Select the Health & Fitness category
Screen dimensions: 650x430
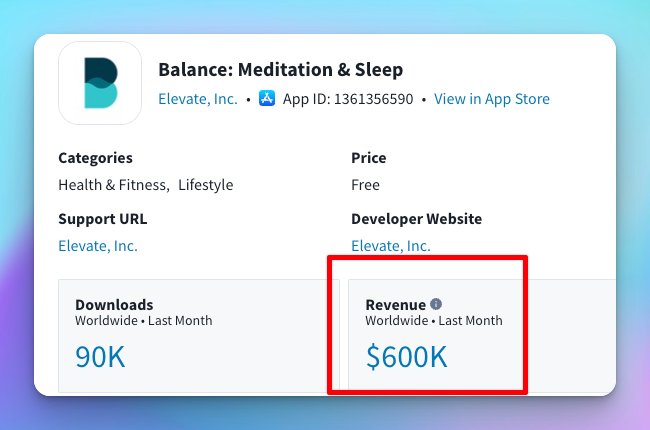[x=113, y=185]
